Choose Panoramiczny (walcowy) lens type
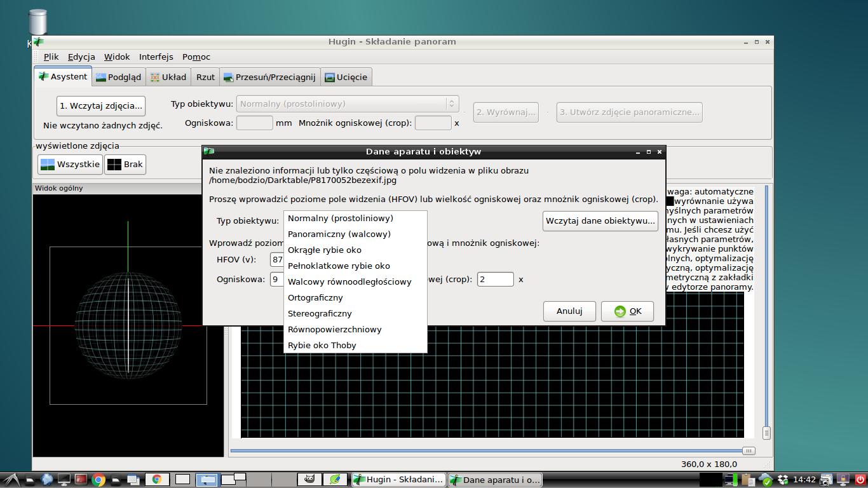 (x=339, y=234)
